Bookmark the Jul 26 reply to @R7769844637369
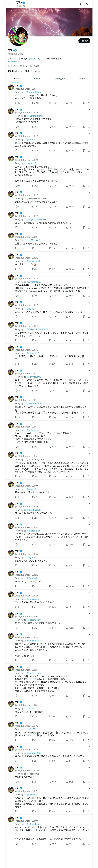Screen dimensions: 98x868 [84, 207]
